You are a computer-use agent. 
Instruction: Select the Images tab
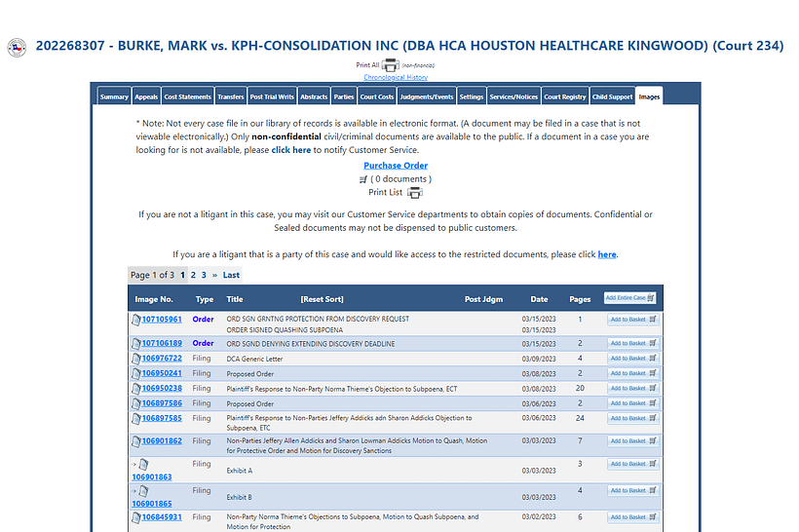point(649,96)
